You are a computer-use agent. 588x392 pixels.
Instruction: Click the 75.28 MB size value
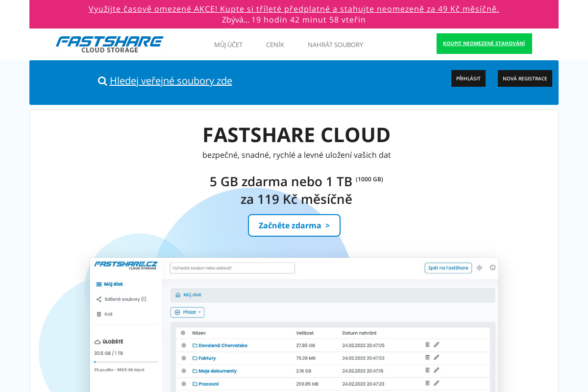click(306, 358)
